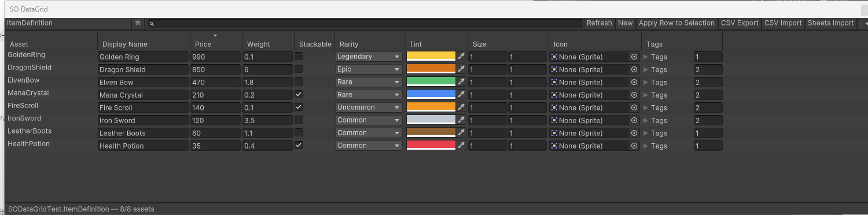Open Rarity dropdown showing Uncommon

[x=369, y=108]
